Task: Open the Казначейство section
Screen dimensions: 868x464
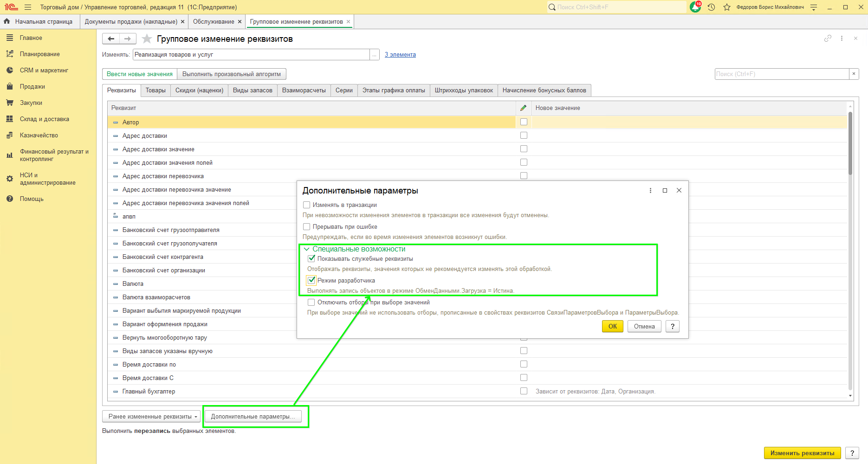Action: [39, 135]
